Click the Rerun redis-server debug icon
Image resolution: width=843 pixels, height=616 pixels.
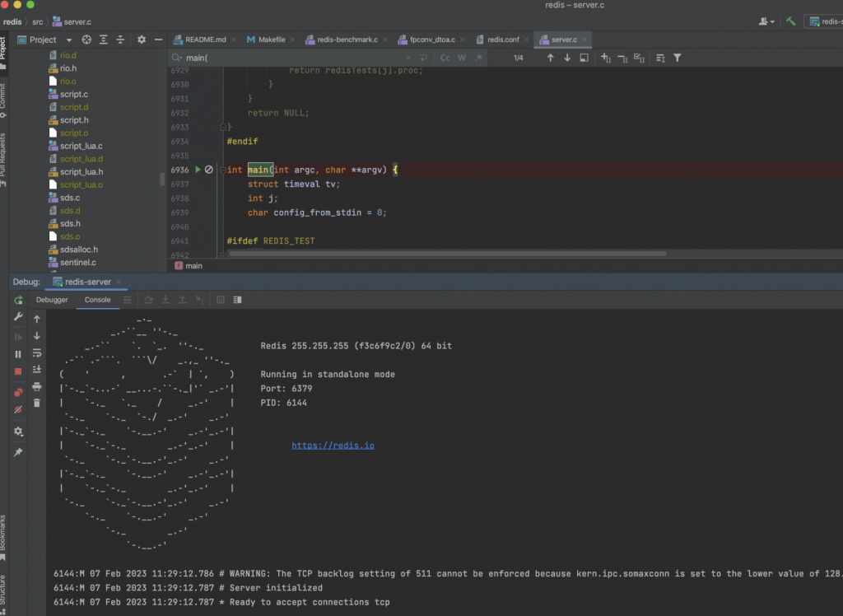(18, 301)
